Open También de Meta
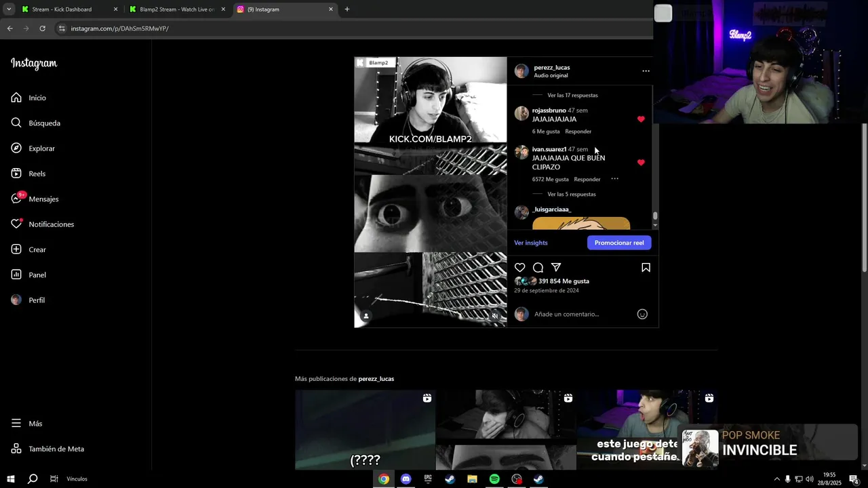The width and height of the screenshot is (868, 488). pyautogui.click(x=47, y=449)
